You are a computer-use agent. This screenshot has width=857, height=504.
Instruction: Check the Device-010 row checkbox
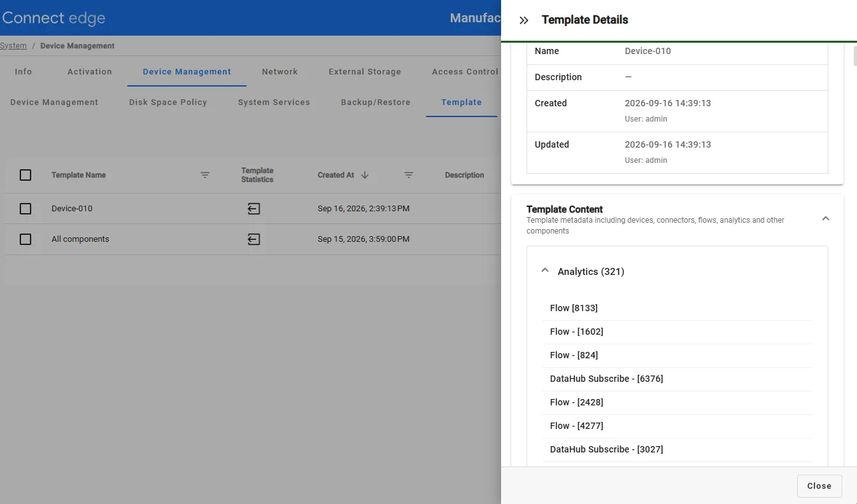[x=25, y=209]
